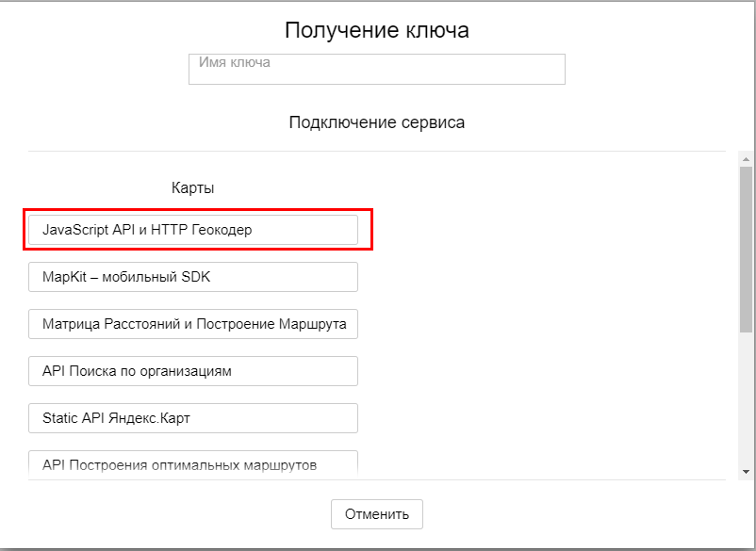Pick the mobile SDK MapKit service
756x551 pixels.
point(193,277)
